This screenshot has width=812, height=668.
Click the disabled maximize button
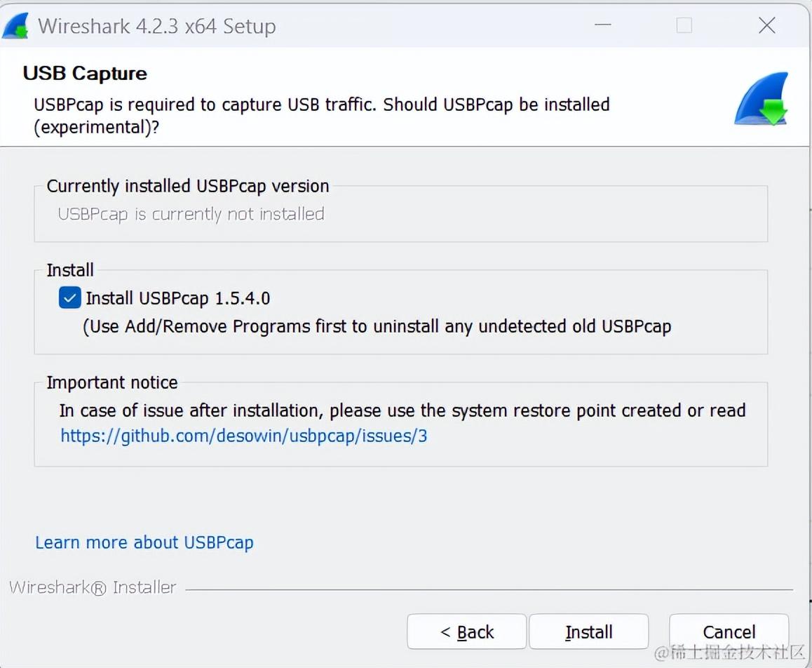coord(684,25)
